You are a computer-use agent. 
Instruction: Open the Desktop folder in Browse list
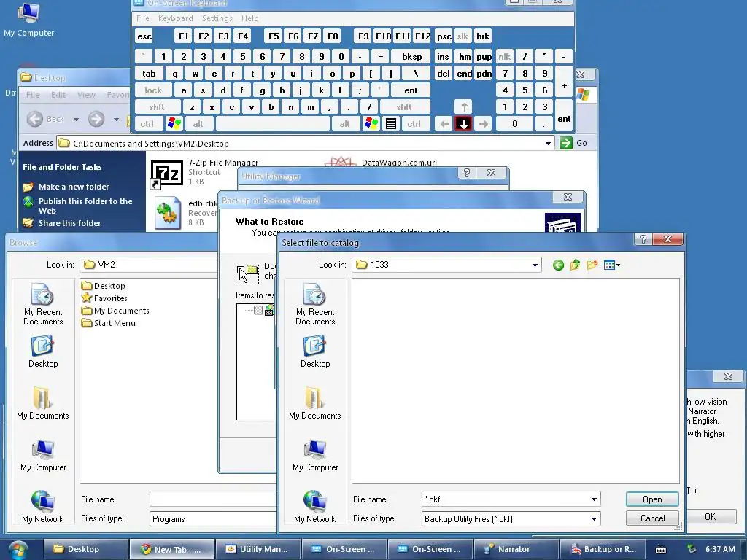tap(104, 286)
